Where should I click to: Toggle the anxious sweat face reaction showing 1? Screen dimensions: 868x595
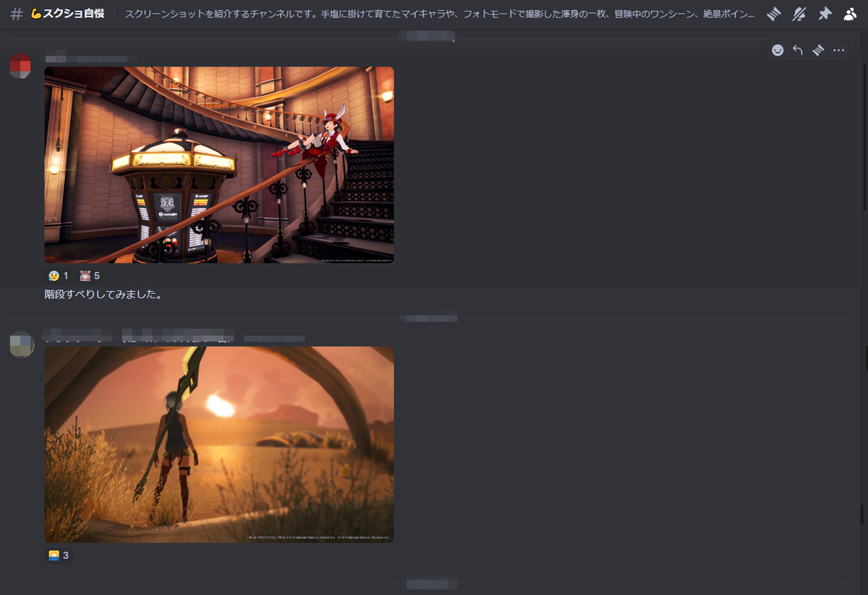pyautogui.click(x=58, y=276)
